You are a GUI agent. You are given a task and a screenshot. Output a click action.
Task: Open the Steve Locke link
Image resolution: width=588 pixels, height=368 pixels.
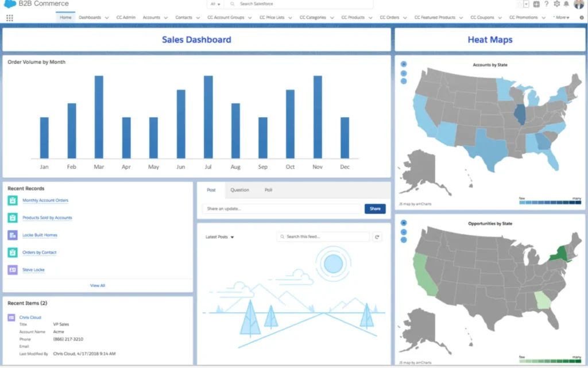pyautogui.click(x=33, y=270)
